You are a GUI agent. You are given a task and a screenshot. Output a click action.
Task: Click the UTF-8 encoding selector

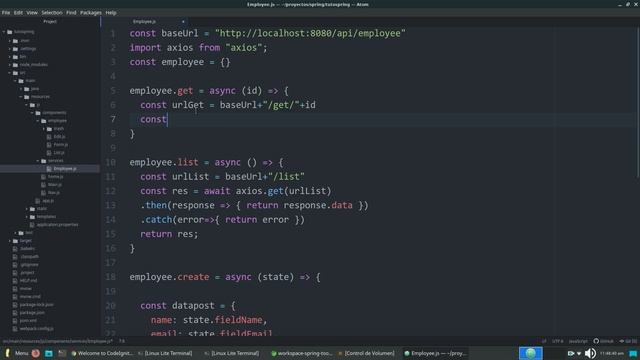pyautogui.click(x=558, y=341)
